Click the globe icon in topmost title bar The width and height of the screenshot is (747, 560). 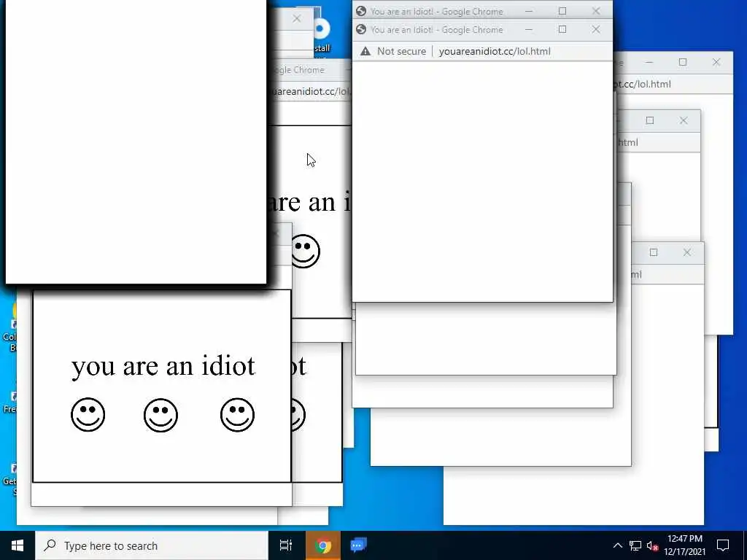click(x=361, y=11)
